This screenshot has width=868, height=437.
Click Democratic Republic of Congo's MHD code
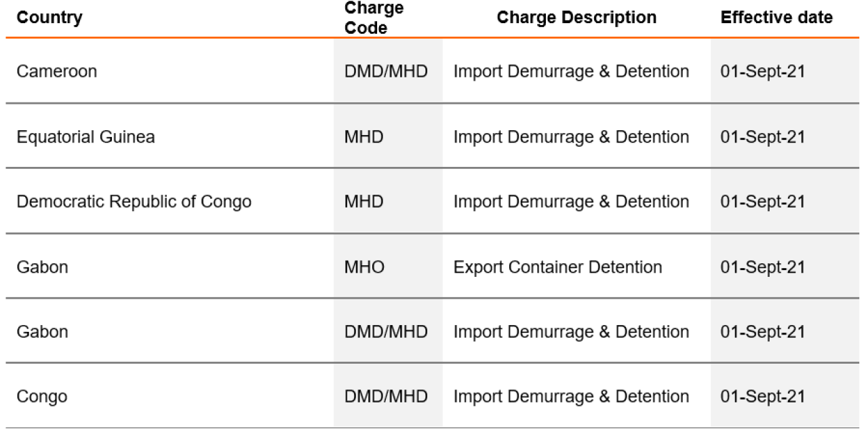pos(363,202)
